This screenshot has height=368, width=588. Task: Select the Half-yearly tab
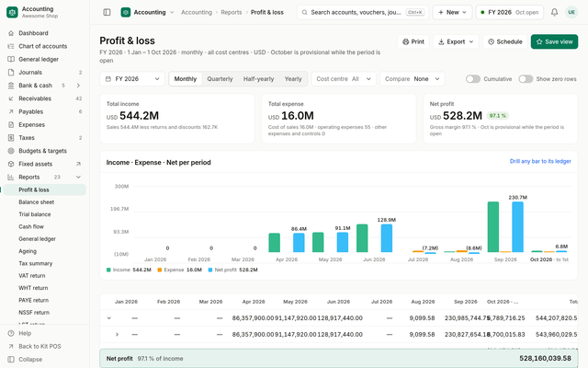pyautogui.click(x=258, y=79)
